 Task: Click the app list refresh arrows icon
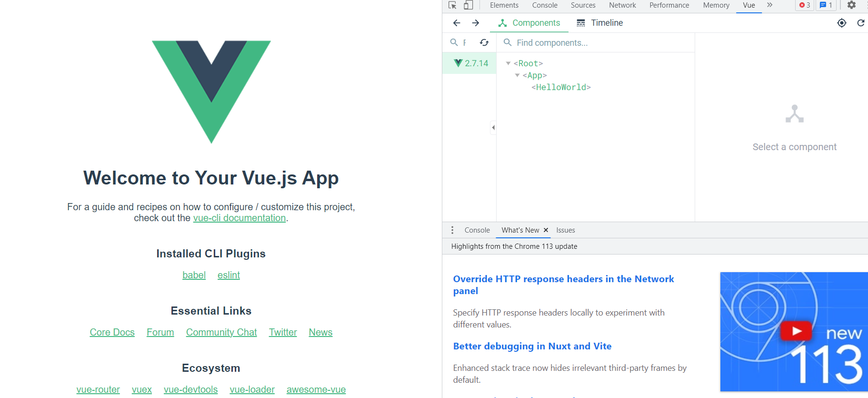(x=484, y=42)
